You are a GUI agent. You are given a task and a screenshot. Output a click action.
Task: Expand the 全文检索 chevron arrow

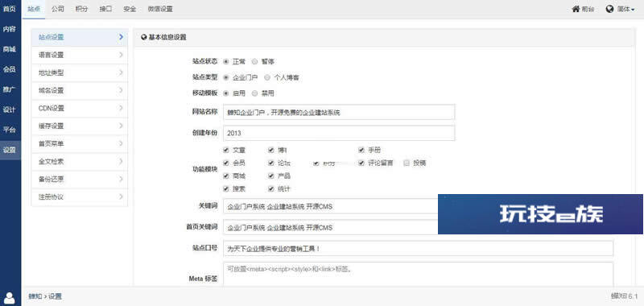pyautogui.click(x=121, y=161)
